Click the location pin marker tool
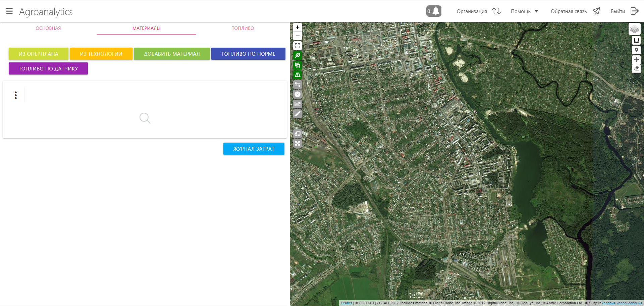 [x=636, y=50]
